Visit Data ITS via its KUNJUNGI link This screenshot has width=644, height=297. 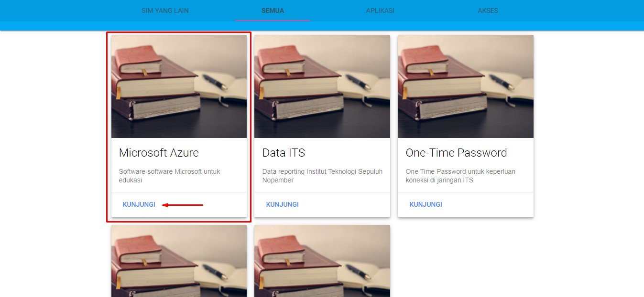click(282, 204)
